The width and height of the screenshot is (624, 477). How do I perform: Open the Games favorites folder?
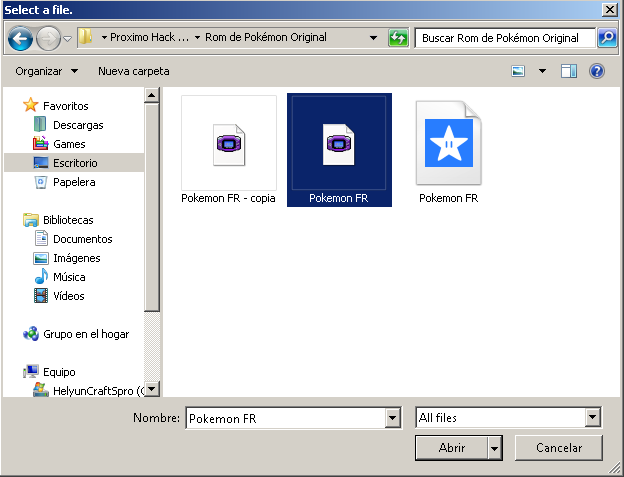coord(69,144)
